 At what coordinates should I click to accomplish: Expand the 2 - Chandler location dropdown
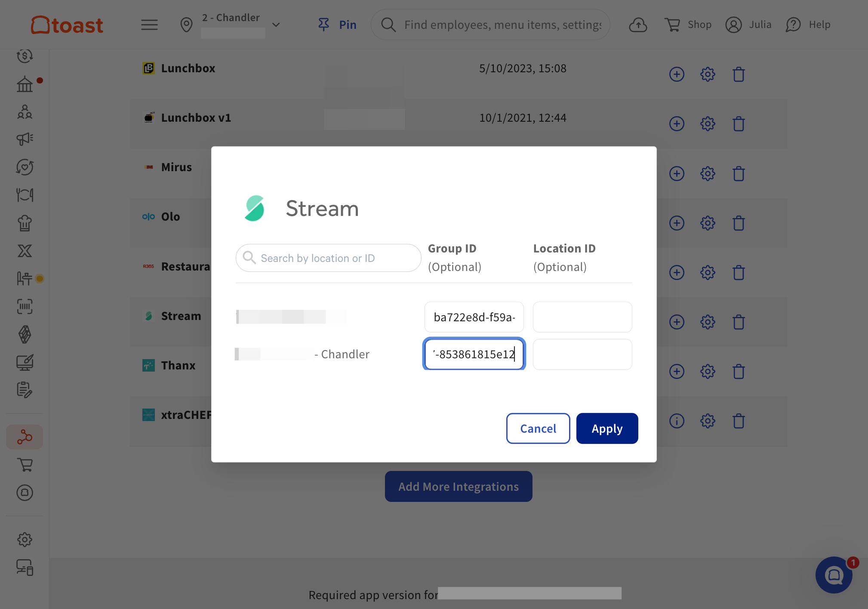pos(276,25)
